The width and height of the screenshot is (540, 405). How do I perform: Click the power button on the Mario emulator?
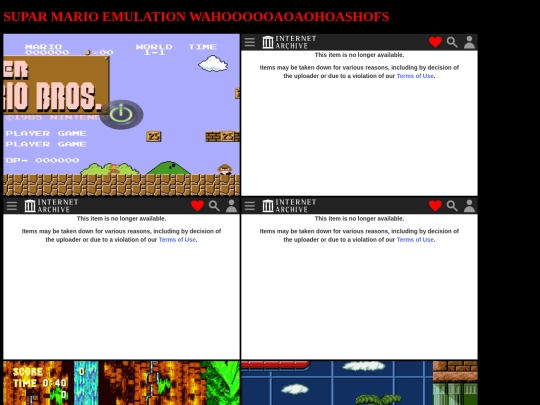[121, 114]
